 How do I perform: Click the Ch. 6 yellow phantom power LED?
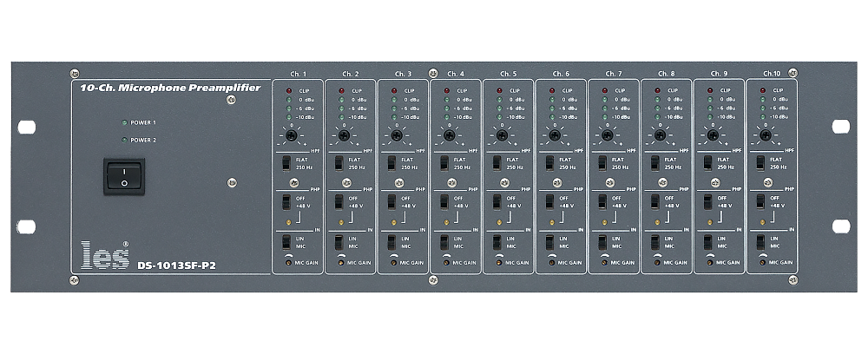[552, 222]
